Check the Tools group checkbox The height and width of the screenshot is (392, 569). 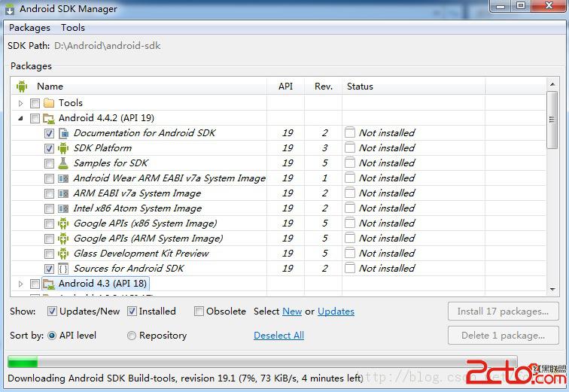click(35, 103)
